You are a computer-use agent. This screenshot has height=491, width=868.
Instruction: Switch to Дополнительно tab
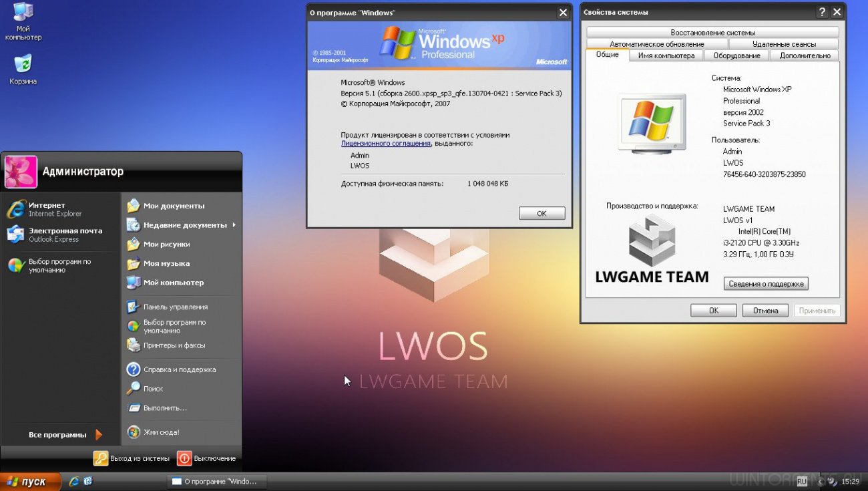805,55
